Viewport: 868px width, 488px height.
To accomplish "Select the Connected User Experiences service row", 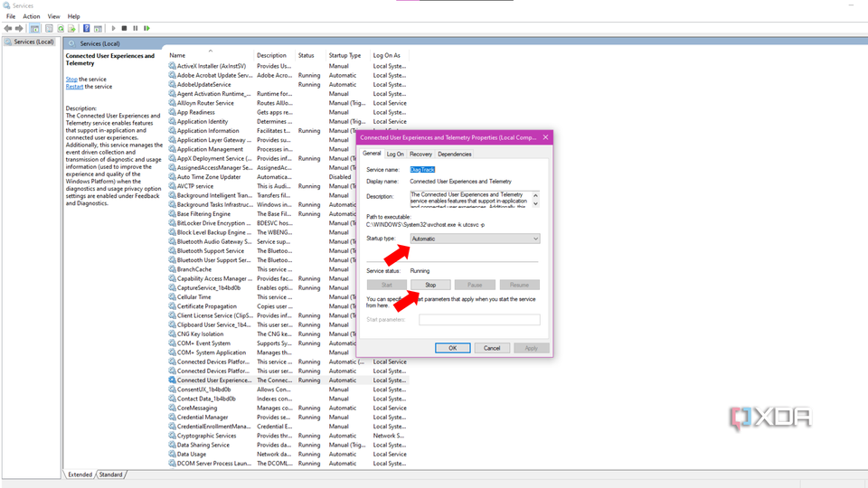I will coord(288,380).
